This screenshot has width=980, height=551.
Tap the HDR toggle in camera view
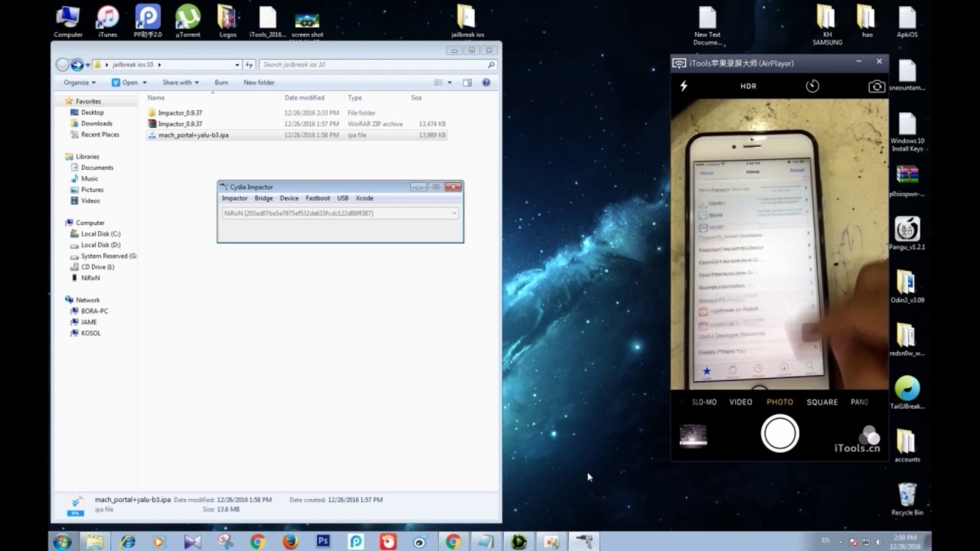[x=748, y=86]
